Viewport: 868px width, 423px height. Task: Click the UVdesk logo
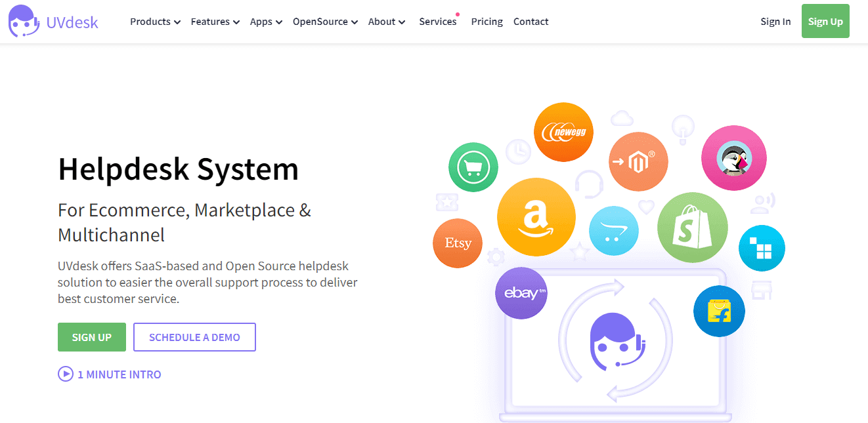[x=53, y=21]
